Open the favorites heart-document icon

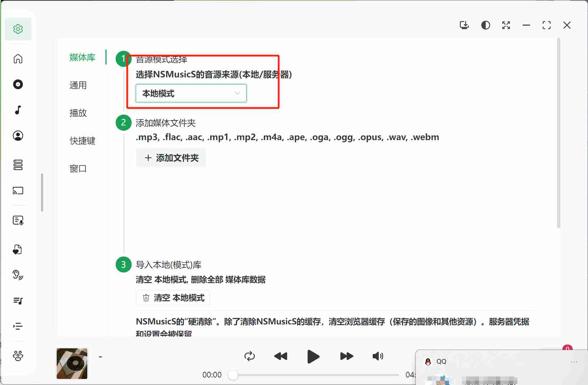point(18,250)
